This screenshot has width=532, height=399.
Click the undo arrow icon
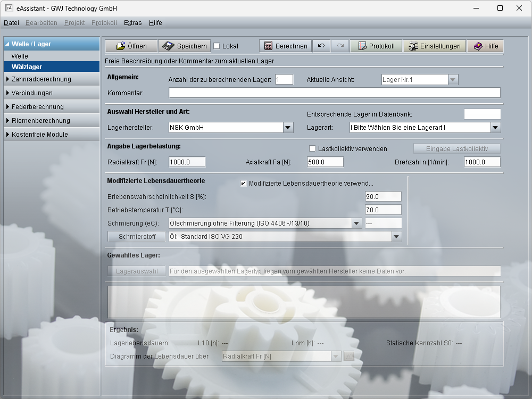coord(321,46)
